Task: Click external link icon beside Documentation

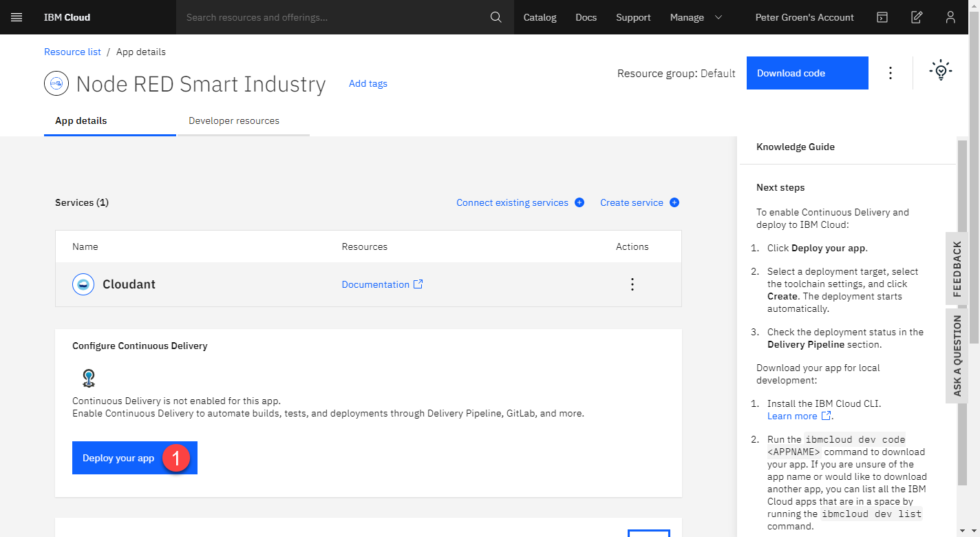Action: [418, 284]
